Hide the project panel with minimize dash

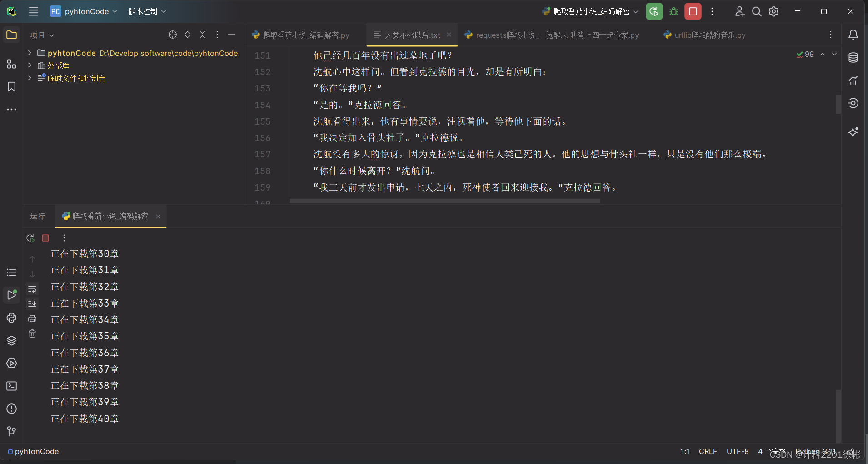[232, 35]
